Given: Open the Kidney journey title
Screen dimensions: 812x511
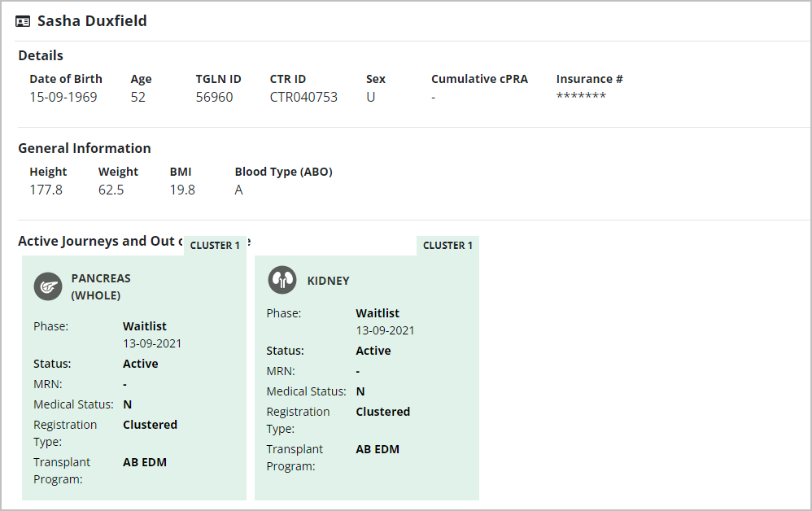Looking at the screenshot, I should 328,281.
